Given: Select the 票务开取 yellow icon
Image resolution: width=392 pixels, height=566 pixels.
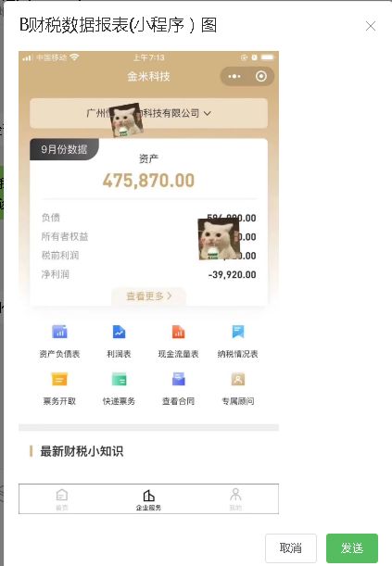Looking at the screenshot, I should tap(59, 380).
